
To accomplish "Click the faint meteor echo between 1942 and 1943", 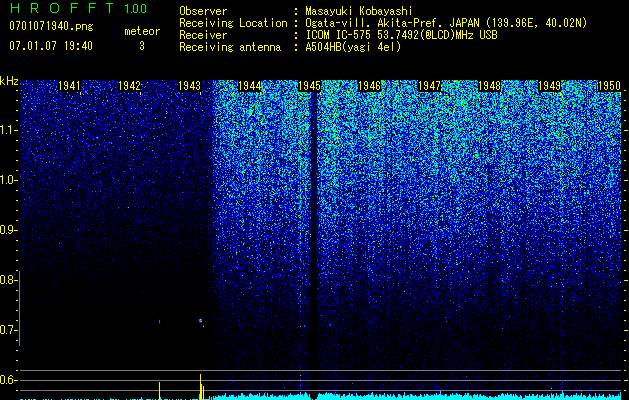I will (x=160, y=321).
